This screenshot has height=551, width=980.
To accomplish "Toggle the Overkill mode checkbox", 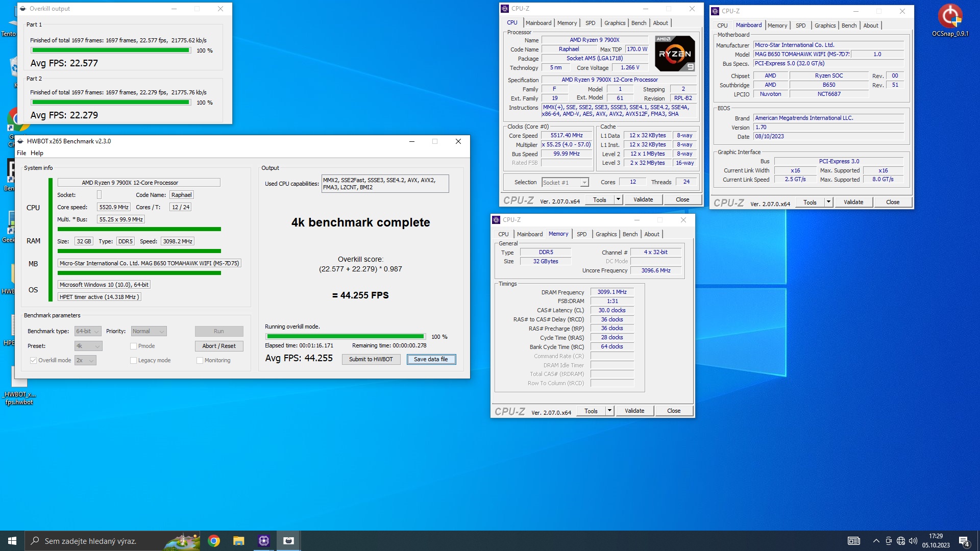I will [33, 360].
